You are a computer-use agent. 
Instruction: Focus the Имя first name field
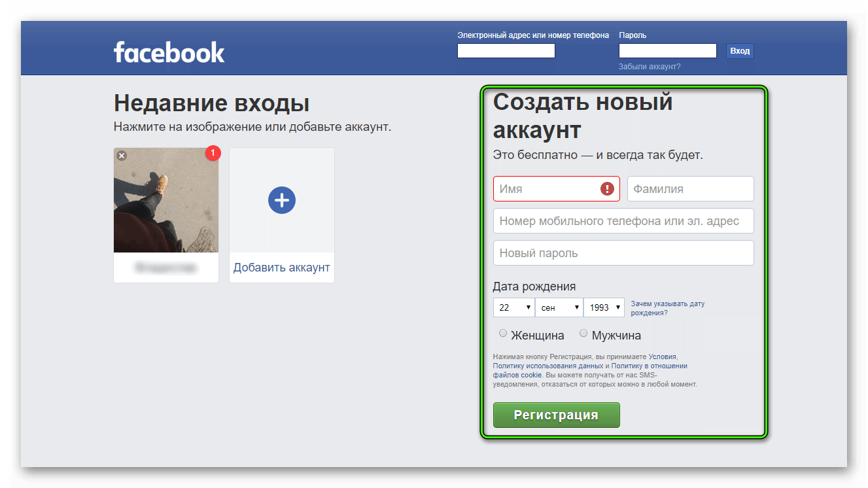coord(557,189)
